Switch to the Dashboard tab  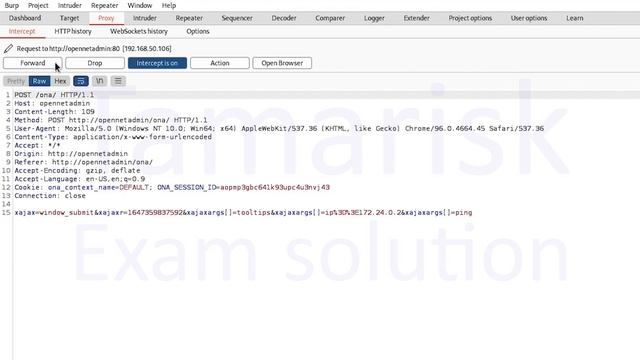coord(25,18)
